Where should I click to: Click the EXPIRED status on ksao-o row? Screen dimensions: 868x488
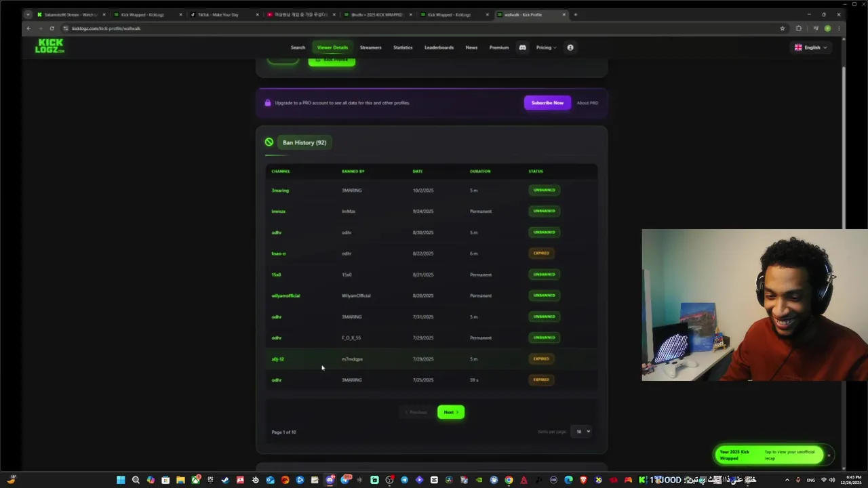(x=541, y=253)
